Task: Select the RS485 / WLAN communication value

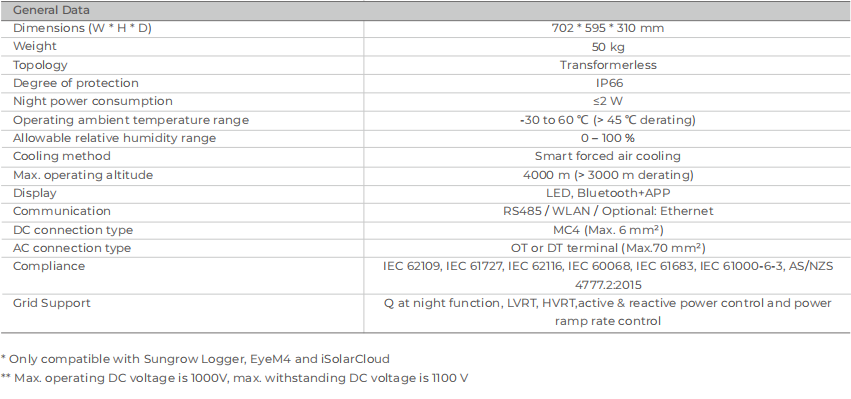Action: (x=608, y=211)
